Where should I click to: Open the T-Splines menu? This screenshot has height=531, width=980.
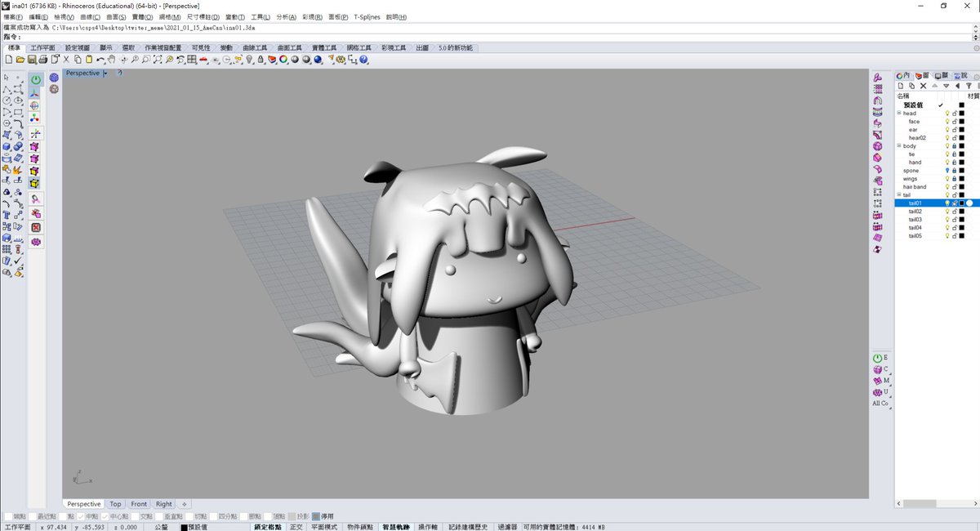coord(367,16)
